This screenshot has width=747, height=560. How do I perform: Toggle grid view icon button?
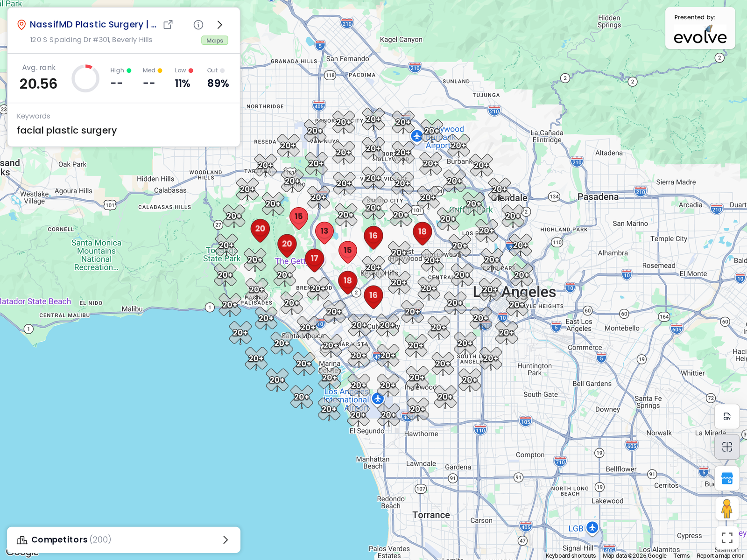click(727, 447)
